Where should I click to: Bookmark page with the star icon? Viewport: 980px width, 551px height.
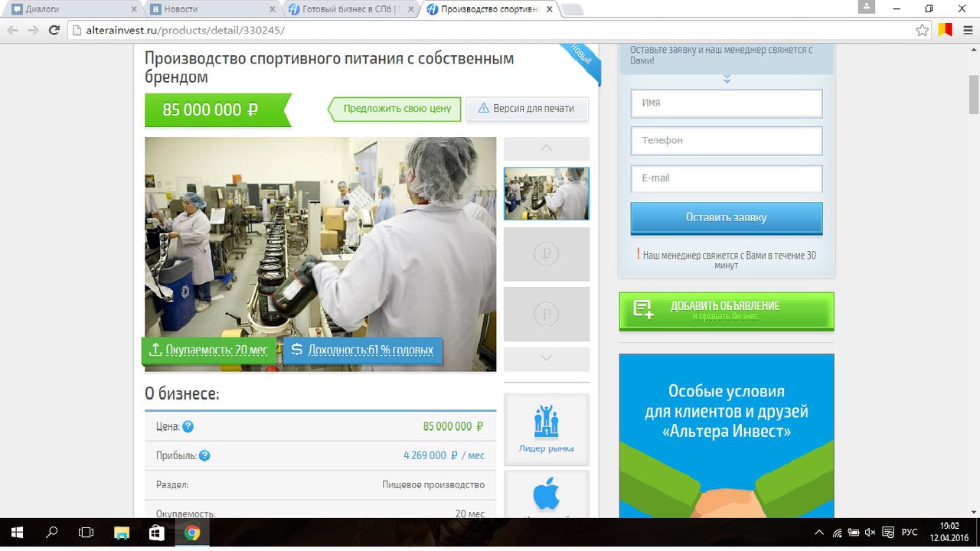(922, 31)
